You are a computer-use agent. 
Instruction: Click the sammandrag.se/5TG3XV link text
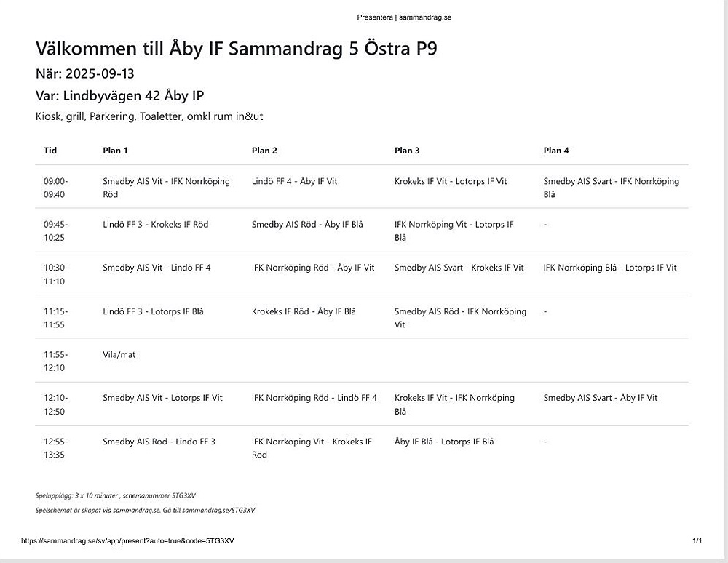(218, 510)
